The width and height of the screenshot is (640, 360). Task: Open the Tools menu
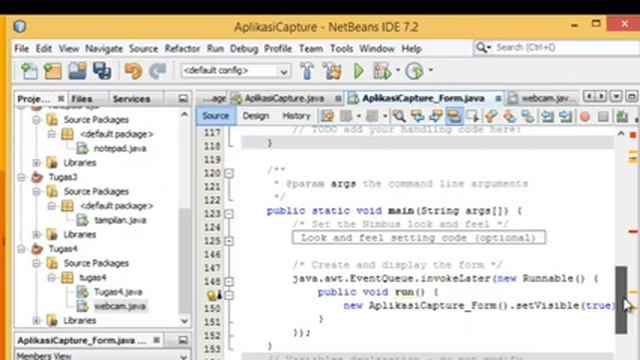point(341,49)
